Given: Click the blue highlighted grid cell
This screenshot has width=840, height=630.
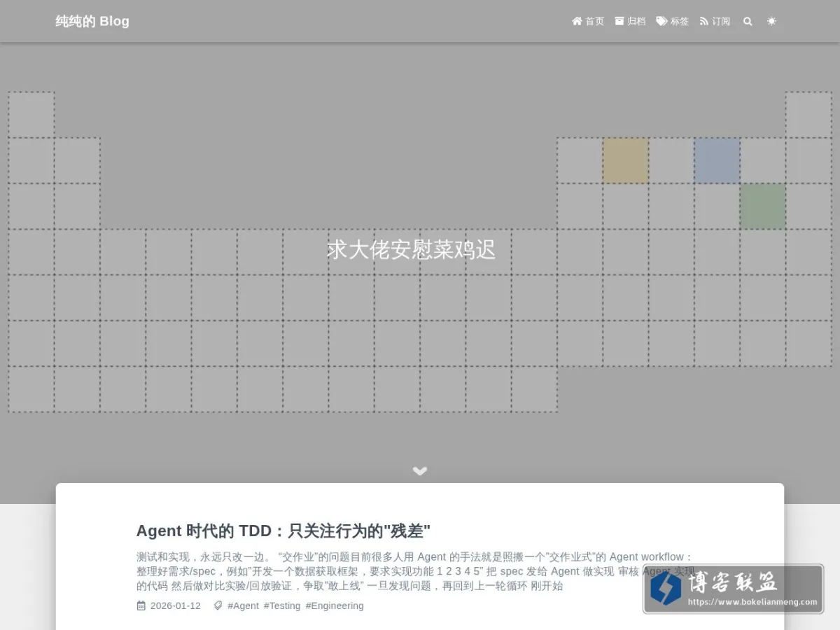Looking at the screenshot, I should pos(717,160).
